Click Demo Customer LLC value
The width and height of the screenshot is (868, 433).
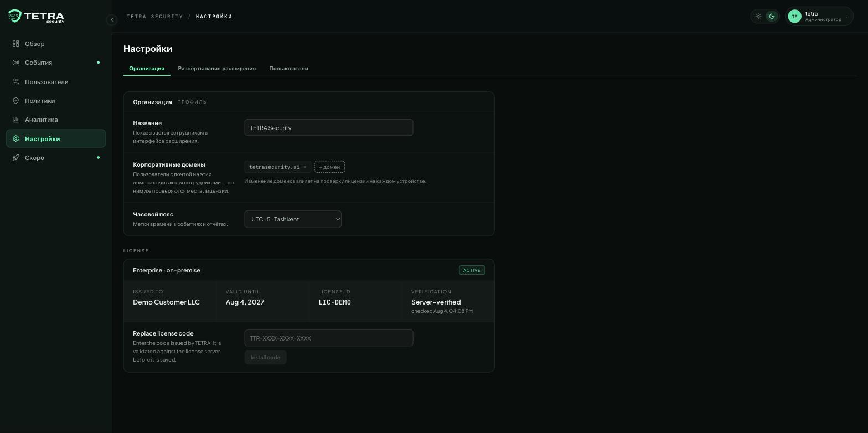166,302
